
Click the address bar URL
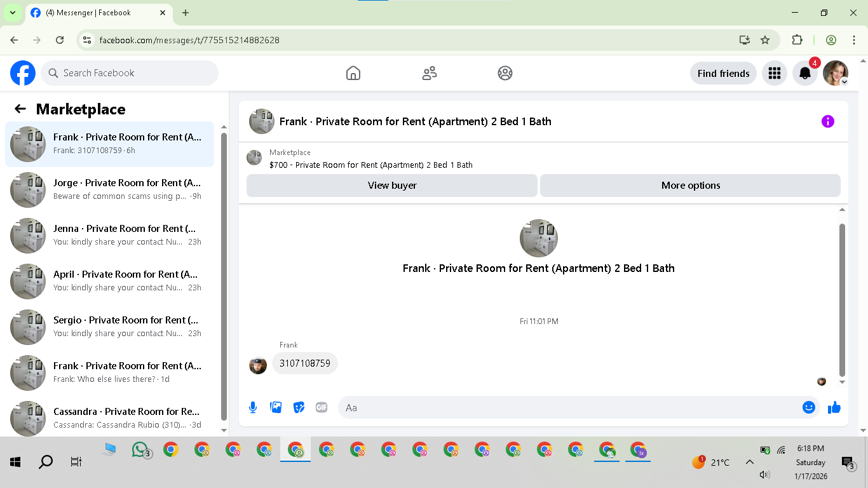[189, 40]
